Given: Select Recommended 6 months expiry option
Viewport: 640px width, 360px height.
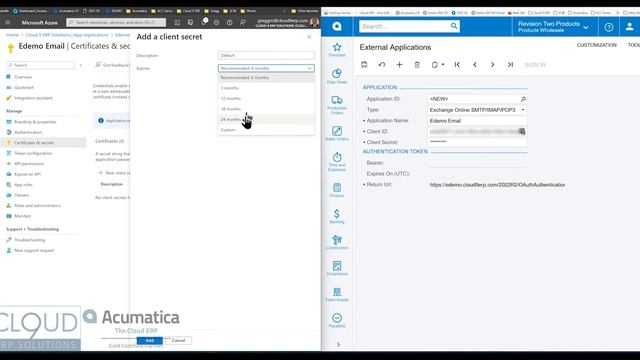Looking at the screenshot, I should pyautogui.click(x=266, y=78).
